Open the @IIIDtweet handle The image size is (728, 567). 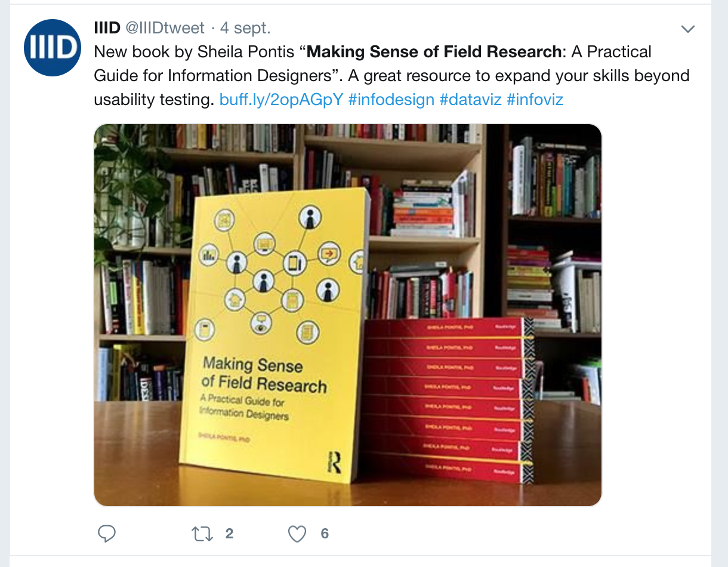tap(165, 28)
